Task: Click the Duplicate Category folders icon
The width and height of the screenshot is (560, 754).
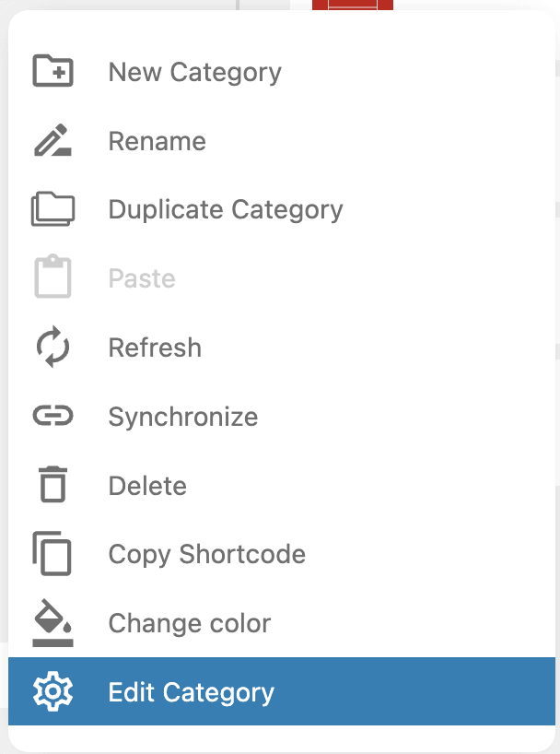Action: pos(52,209)
